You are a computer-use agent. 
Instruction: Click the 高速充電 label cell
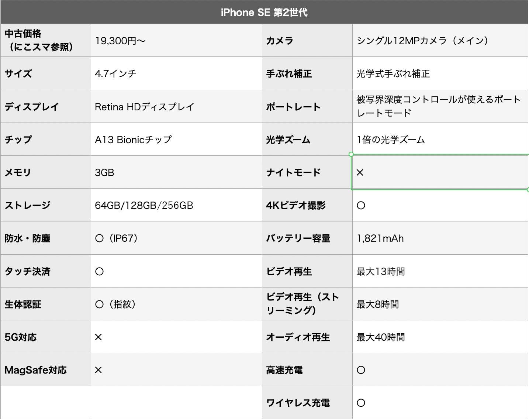(x=307, y=369)
